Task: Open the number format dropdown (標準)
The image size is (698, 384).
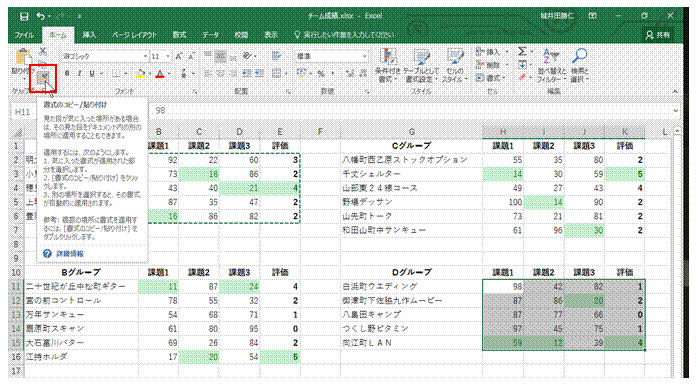Action: coord(365,57)
